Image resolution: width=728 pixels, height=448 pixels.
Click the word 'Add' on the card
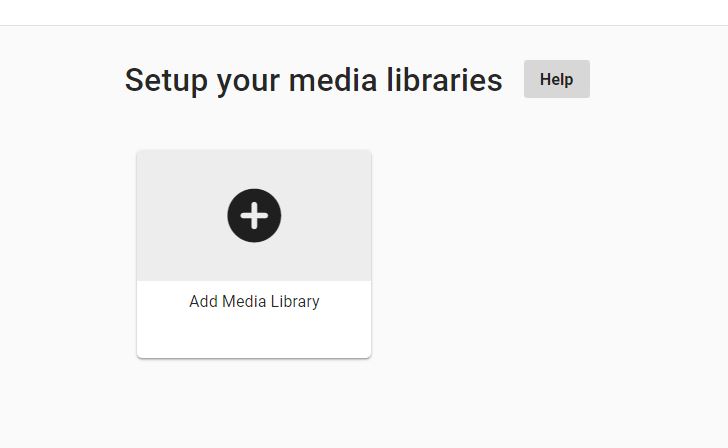click(x=203, y=301)
